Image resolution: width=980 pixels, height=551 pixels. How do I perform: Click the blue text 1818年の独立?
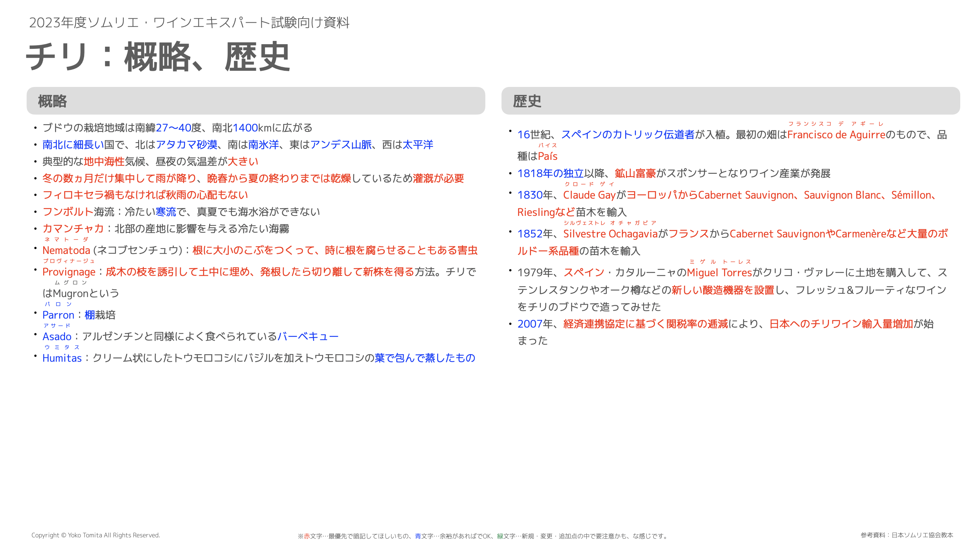550,173
